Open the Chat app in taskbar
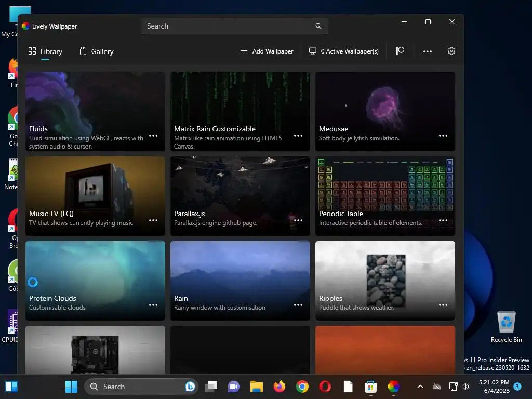 point(233,387)
